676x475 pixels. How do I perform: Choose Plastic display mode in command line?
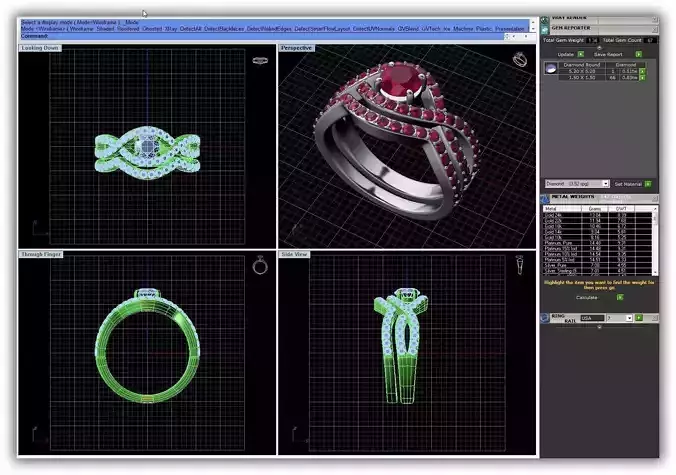(484, 28)
